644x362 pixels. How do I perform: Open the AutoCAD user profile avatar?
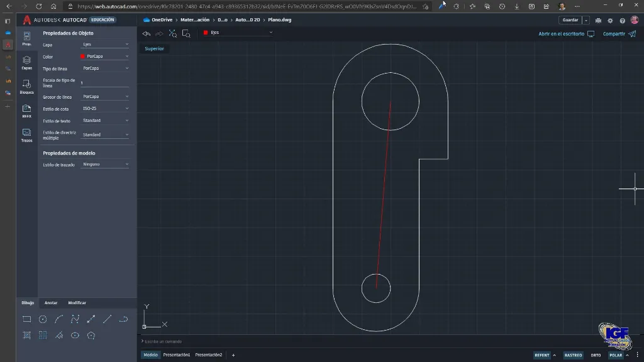635,19
